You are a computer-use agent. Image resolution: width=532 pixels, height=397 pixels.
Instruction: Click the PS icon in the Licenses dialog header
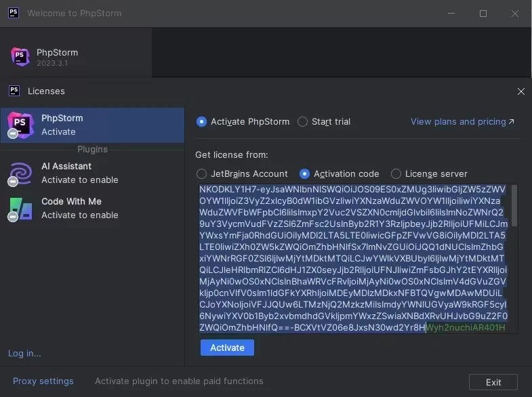[14, 91]
